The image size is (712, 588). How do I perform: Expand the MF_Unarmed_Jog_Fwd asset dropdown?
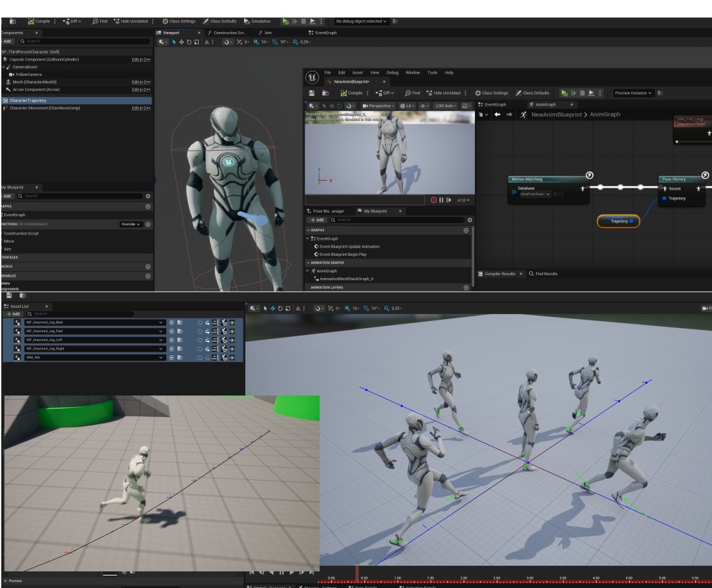pos(161,332)
